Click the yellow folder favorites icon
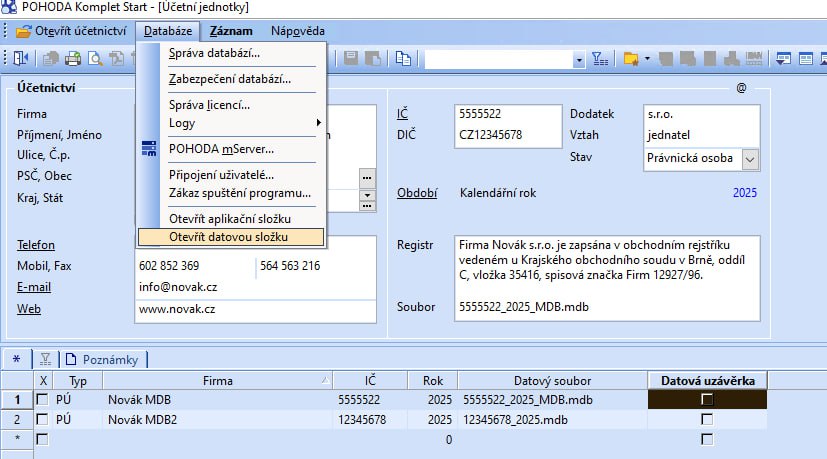This screenshot has width=827, height=459. [x=631, y=59]
